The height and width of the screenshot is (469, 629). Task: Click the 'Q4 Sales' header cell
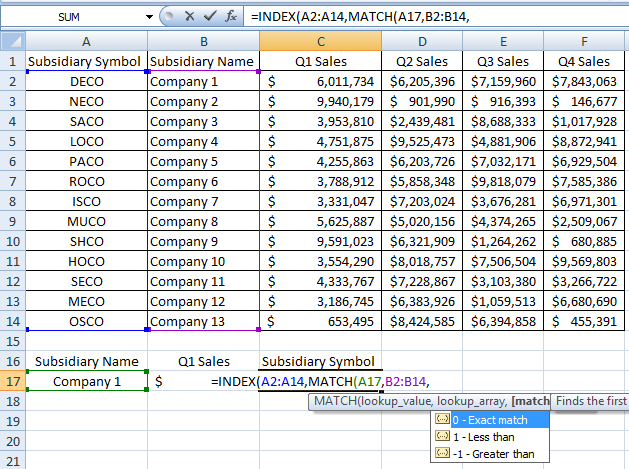(x=584, y=61)
